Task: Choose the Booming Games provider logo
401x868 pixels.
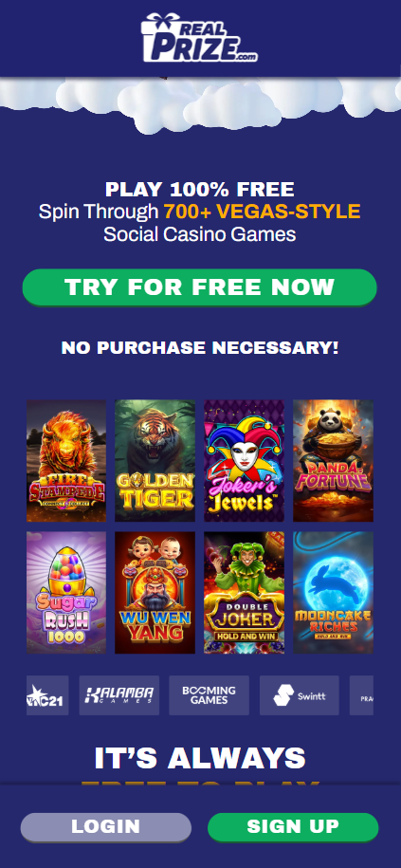Action: click(210, 695)
